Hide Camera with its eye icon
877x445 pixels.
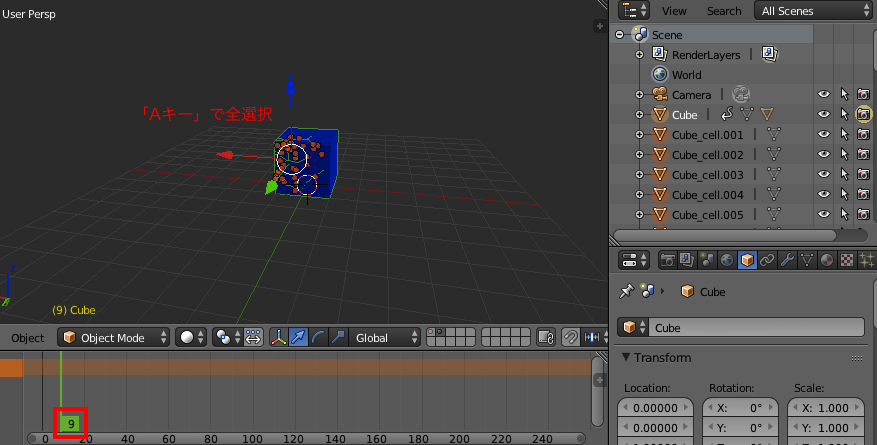(x=823, y=94)
